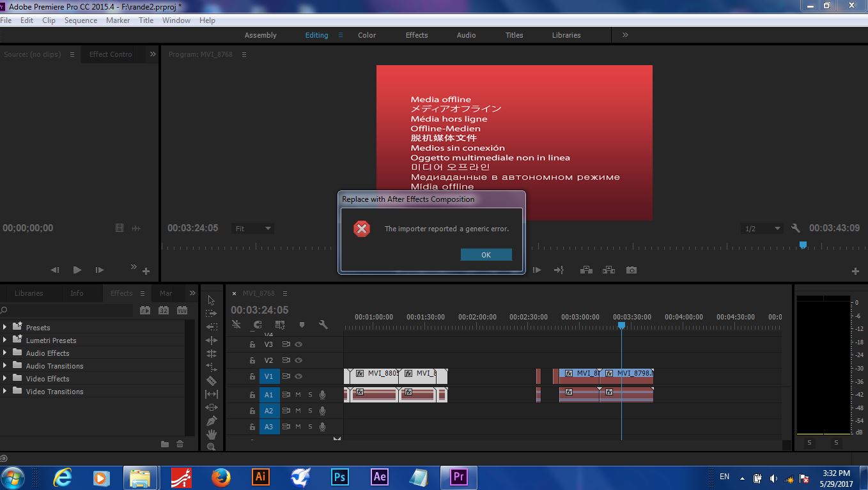Image resolution: width=868 pixels, height=490 pixels.
Task: Click the Export Frame camera icon
Action: click(x=632, y=270)
